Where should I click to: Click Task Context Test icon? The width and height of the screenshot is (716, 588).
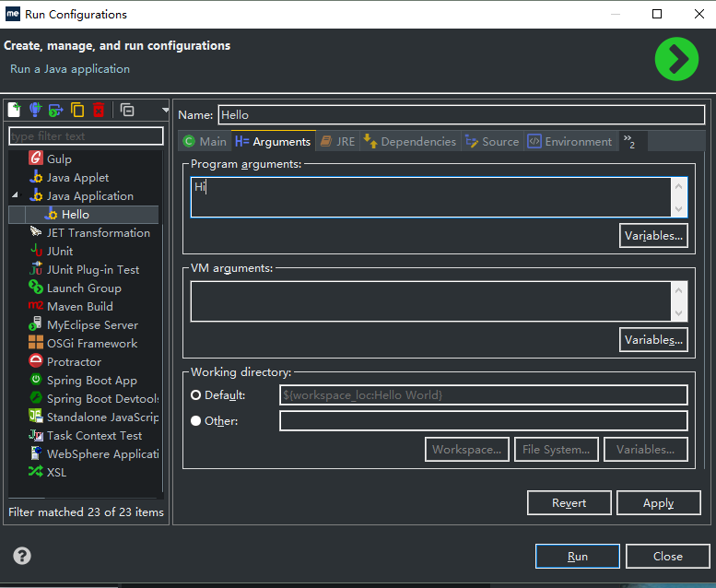point(36,435)
